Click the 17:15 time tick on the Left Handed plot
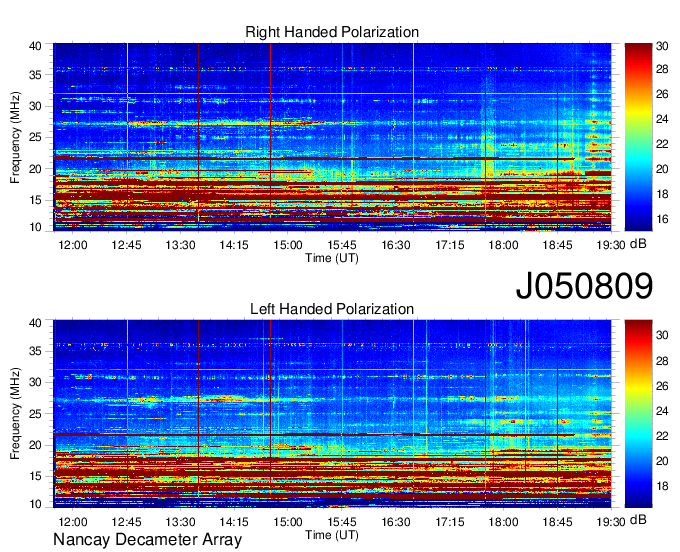The image size is (680, 552). pyautogui.click(x=450, y=522)
